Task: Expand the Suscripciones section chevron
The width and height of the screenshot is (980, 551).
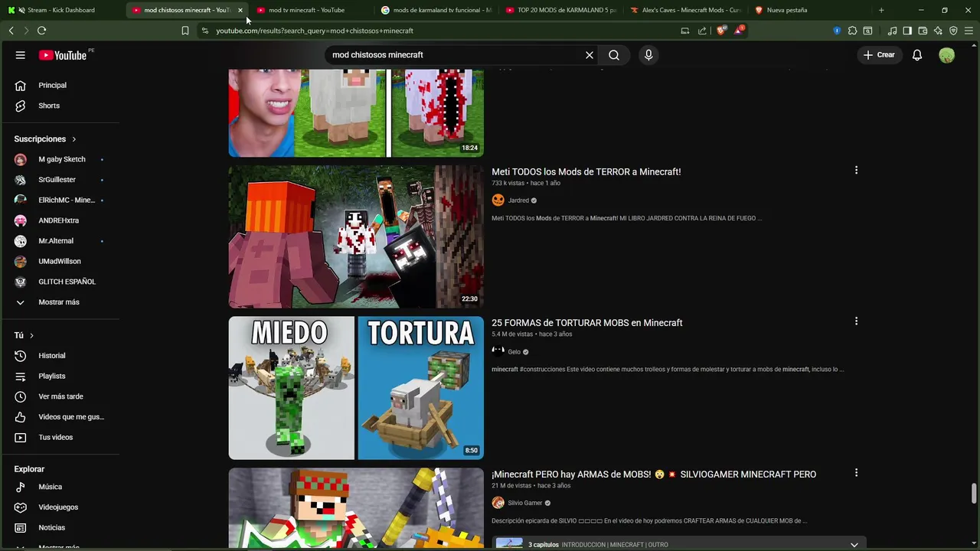Action: click(x=74, y=139)
